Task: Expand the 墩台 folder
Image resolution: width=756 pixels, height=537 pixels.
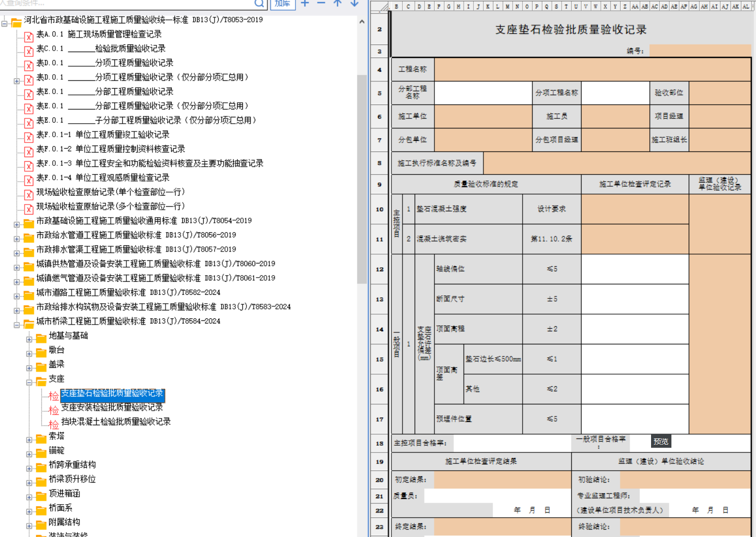Action: pyautogui.click(x=29, y=354)
